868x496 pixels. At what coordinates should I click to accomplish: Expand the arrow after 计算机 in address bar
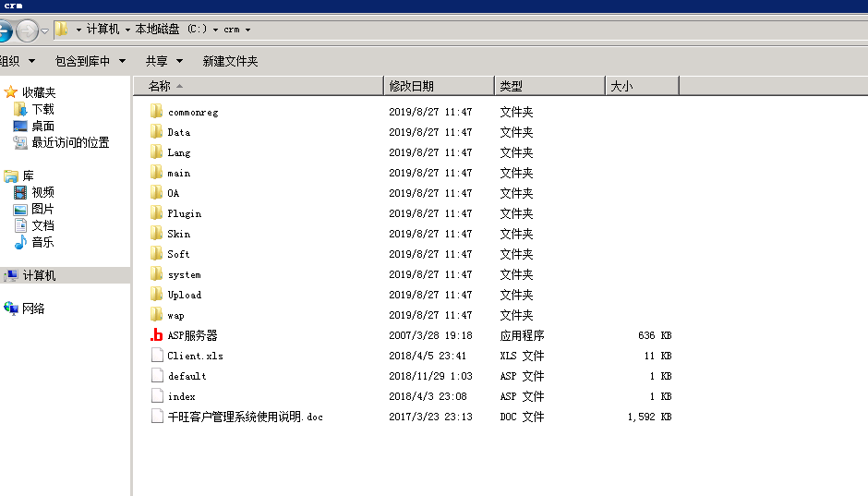click(127, 30)
